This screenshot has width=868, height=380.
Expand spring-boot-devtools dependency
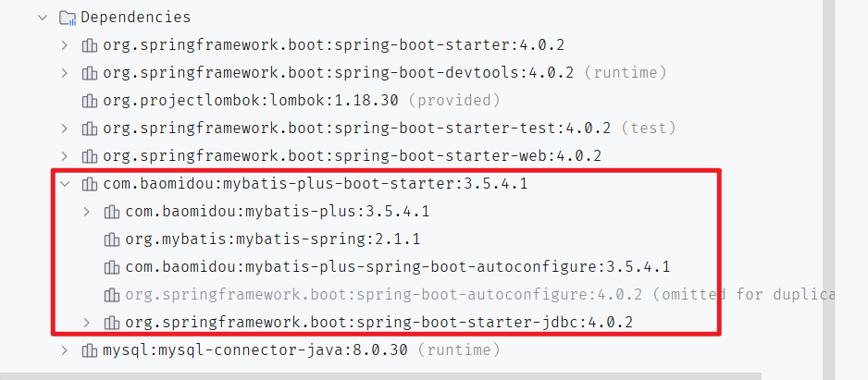(x=65, y=72)
